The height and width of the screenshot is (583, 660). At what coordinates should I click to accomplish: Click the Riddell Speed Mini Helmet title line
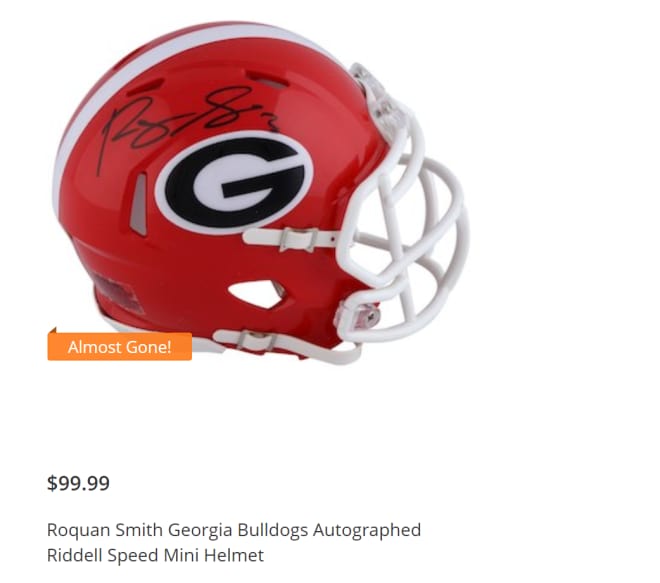point(155,555)
